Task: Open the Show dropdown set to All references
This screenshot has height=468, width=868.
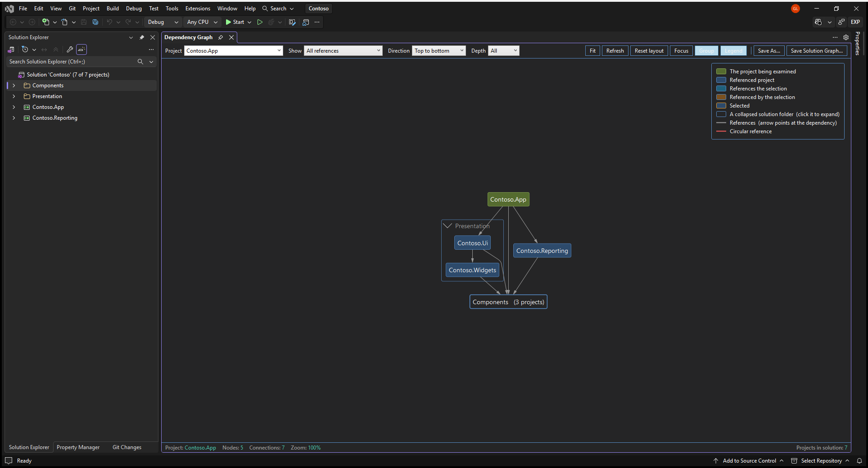Action: point(343,51)
